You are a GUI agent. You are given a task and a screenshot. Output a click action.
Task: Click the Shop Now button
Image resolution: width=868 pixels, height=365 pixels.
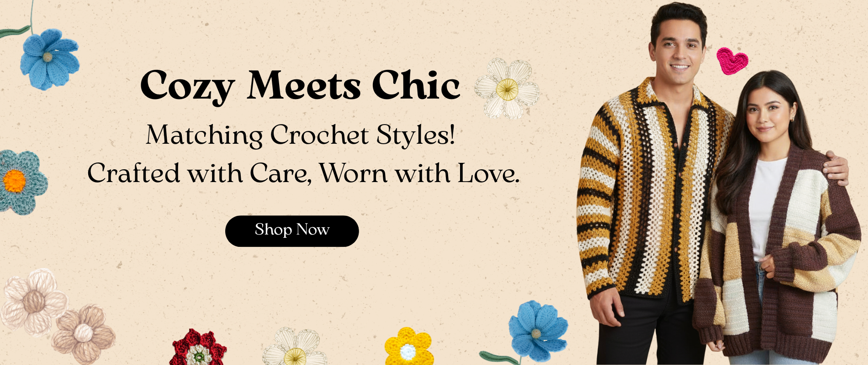(x=292, y=231)
